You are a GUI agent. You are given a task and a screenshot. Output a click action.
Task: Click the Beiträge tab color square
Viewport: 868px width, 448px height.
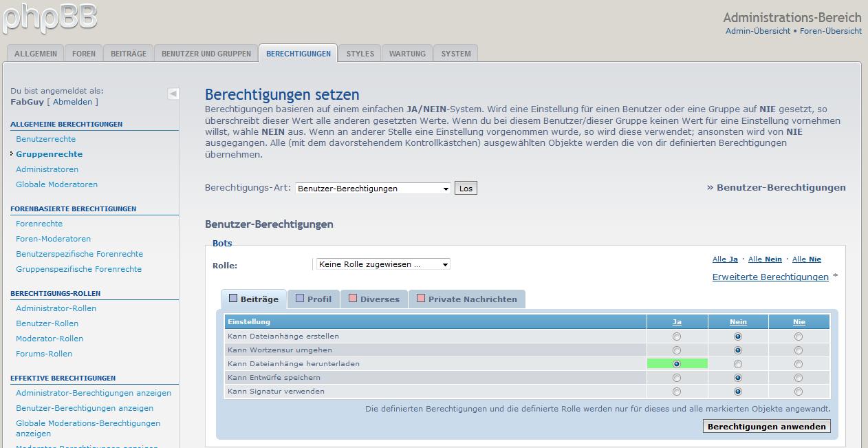pyautogui.click(x=233, y=299)
